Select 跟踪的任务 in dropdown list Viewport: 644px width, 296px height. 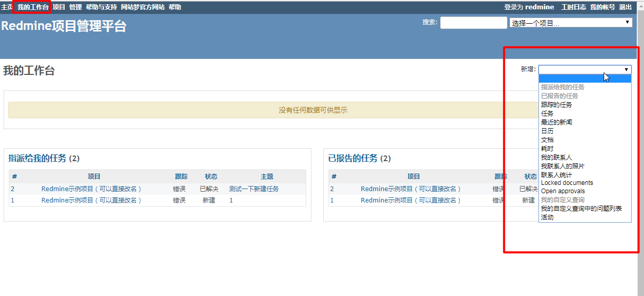coord(585,105)
